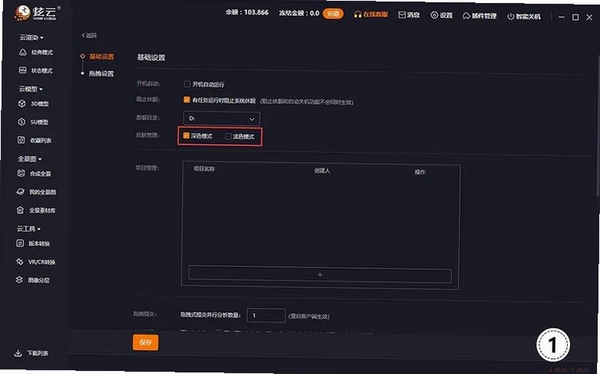This screenshot has width=600, height=374.
Task: Toggle the 深色模式 dark skin checkbox
Action: [186, 136]
